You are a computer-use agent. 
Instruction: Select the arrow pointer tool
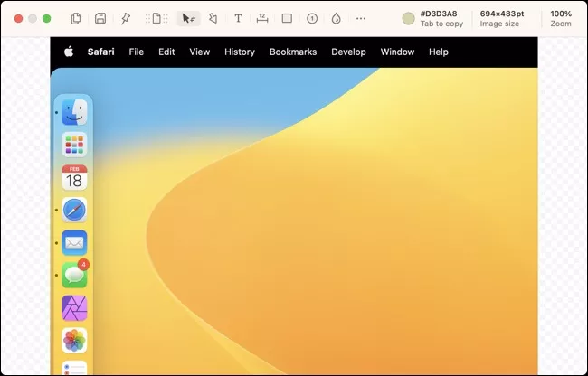coord(188,18)
